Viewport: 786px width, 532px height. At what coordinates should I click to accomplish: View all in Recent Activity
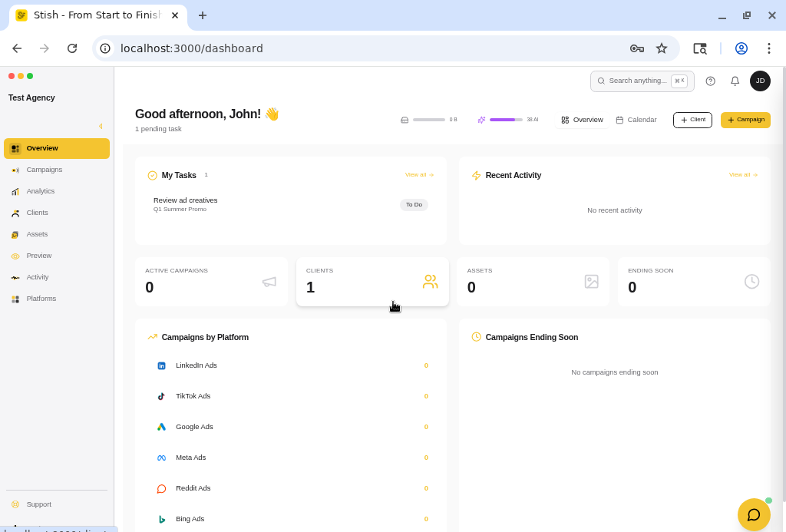(x=743, y=175)
